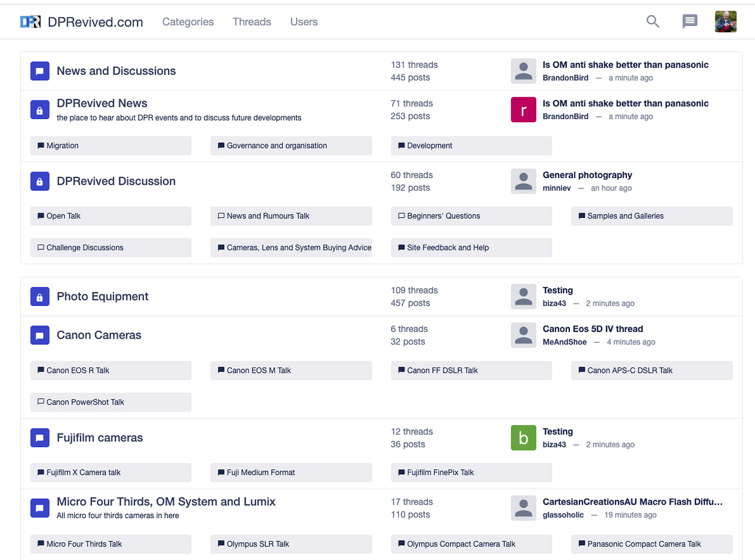
Task: Click the Micro Four Thirds category icon
Action: pyautogui.click(x=40, y=508)
